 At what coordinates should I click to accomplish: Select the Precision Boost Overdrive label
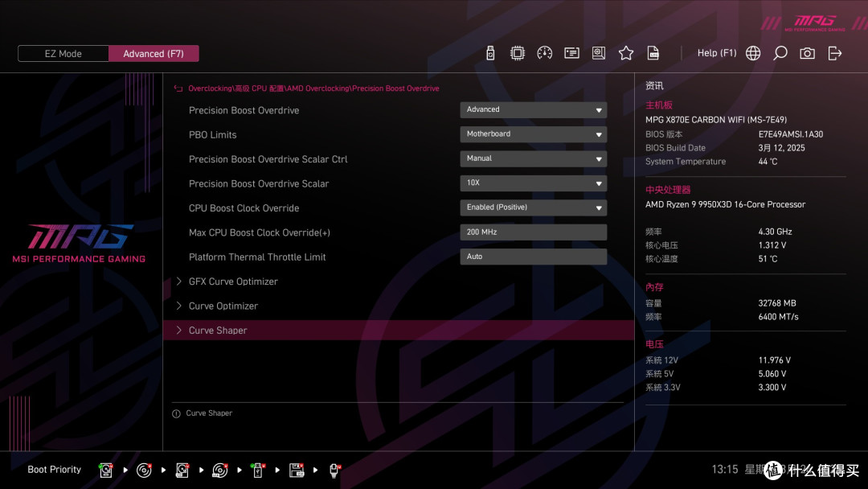click(244, 110)
